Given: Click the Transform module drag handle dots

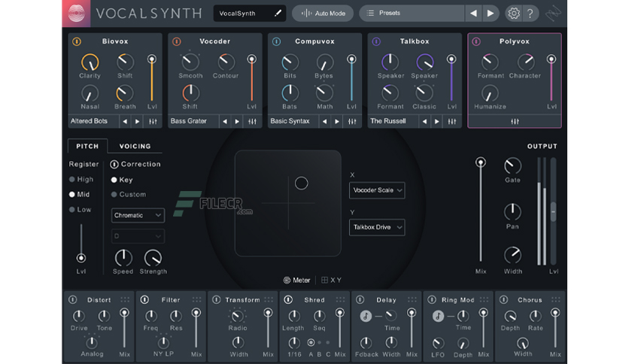Looking at the screenshot, I should (x=269, y=299).
